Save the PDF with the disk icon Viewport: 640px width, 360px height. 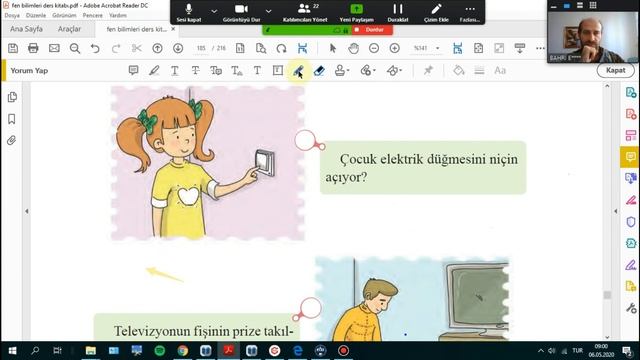point(13,48)
